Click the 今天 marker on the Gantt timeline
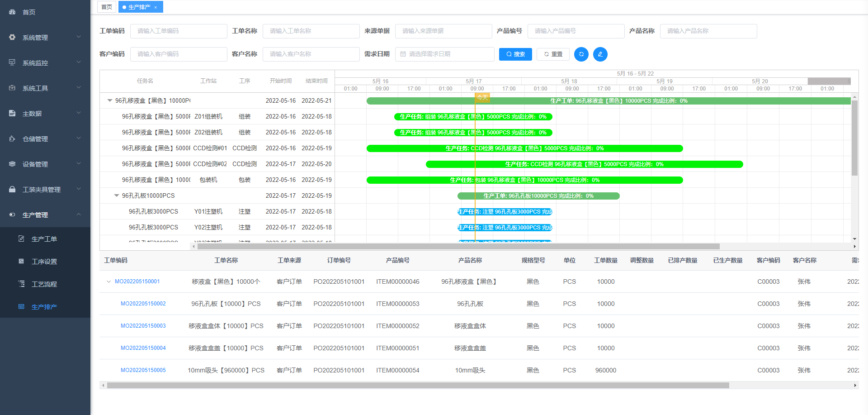Viewport: 868px width, 415px height. click(x=482, y=97)
